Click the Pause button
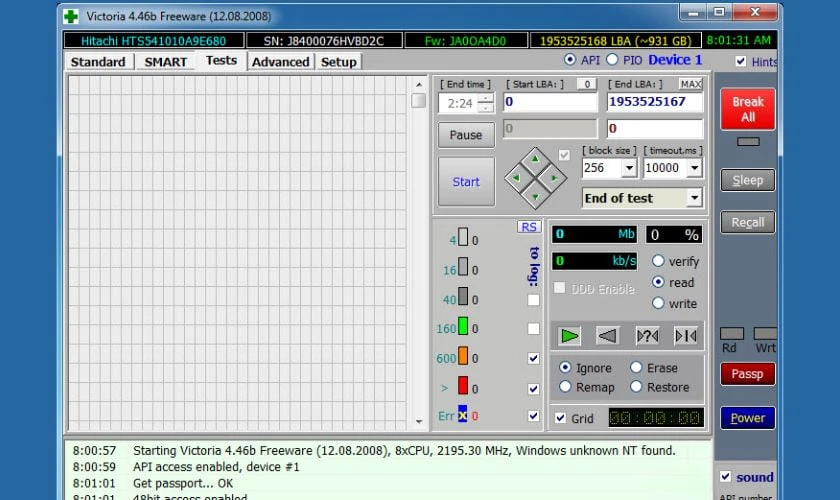 (466, 135)
